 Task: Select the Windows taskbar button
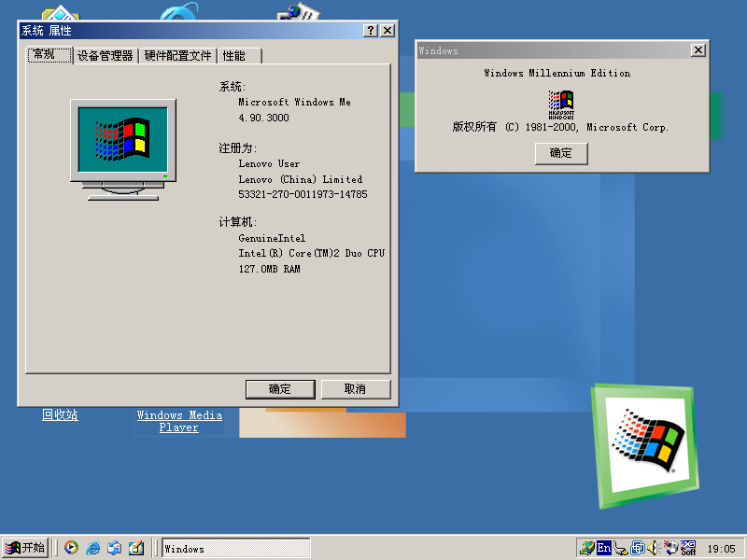click(x=236, y=549)
